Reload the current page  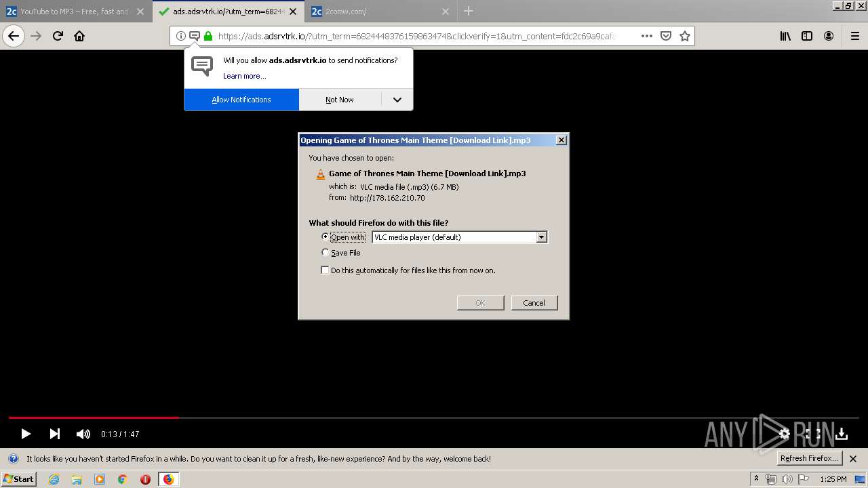coord(58,36)
